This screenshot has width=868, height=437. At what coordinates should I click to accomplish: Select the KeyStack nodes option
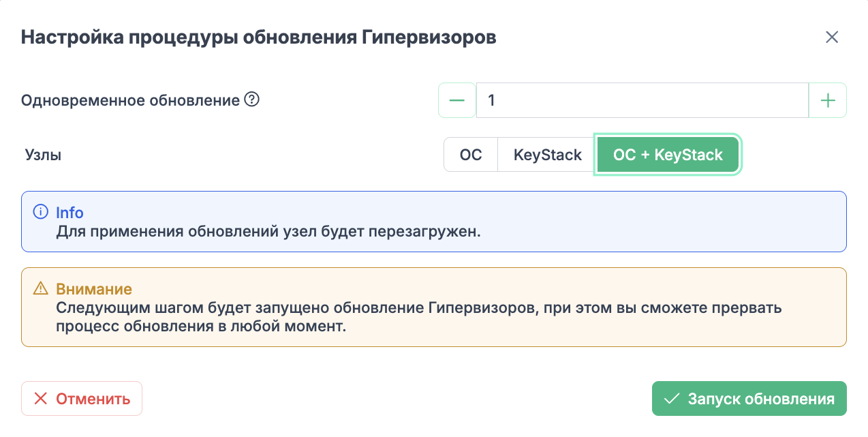[548, 155]
